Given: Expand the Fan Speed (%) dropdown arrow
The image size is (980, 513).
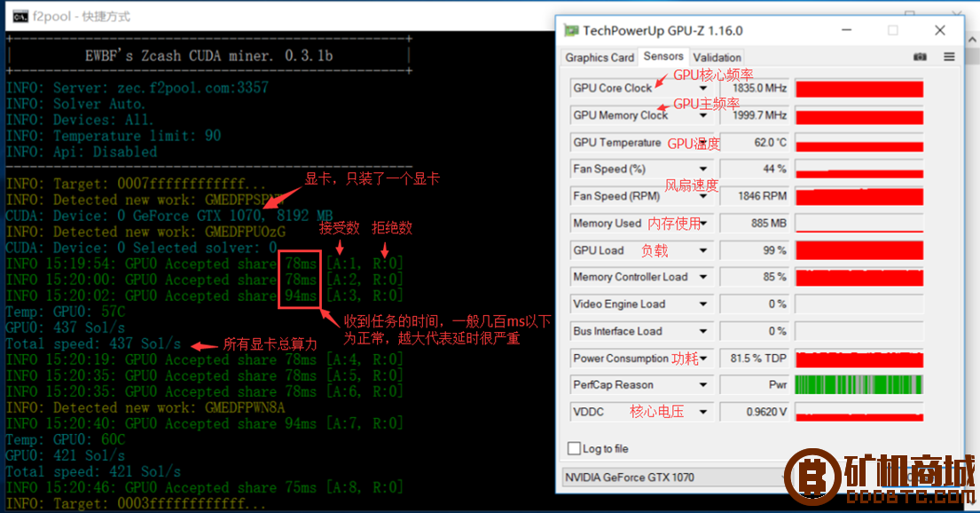Looking at the screenshot, I should (703, 169).
